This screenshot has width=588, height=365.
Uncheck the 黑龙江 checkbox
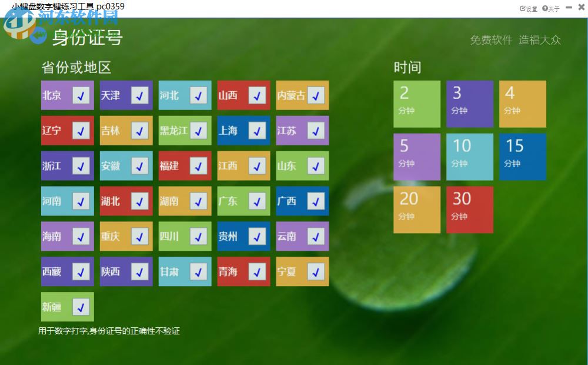199,130
